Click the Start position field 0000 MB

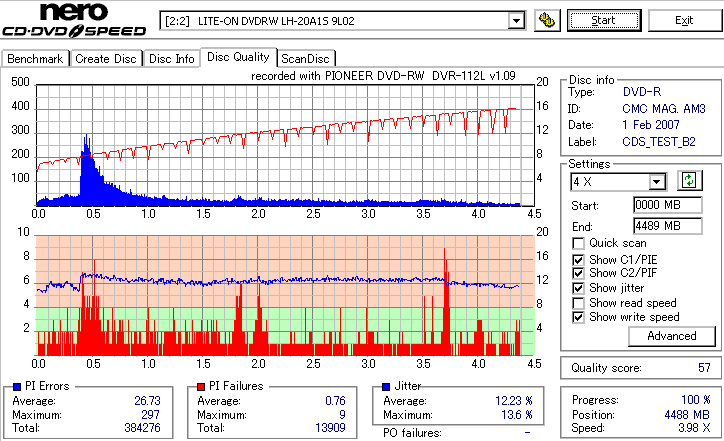(668, 205)
